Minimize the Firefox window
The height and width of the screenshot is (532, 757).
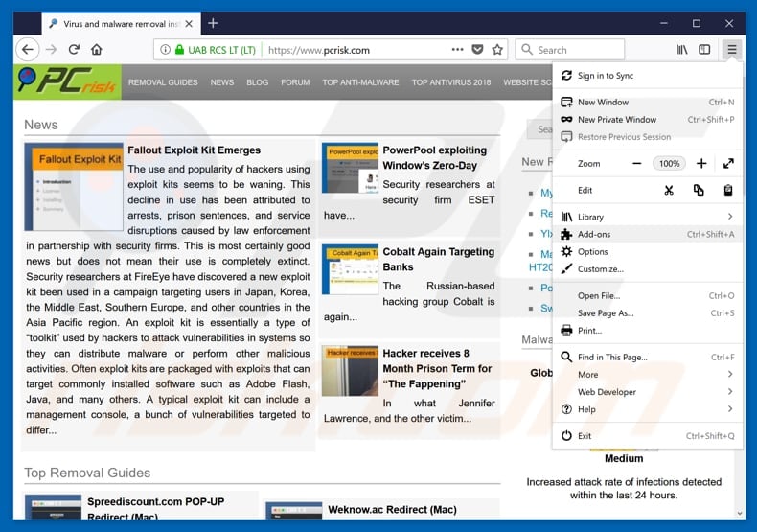(x=664, y=23)
